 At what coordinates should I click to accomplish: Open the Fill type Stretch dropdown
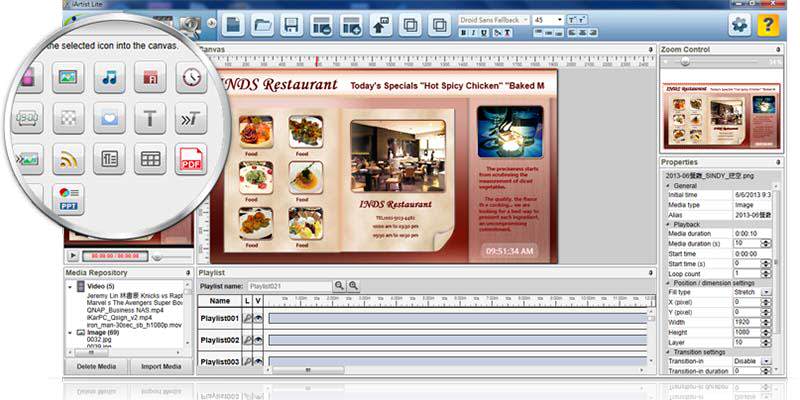[766, 292]
